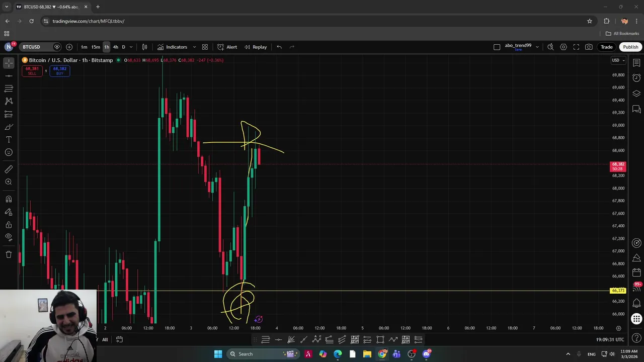Select the zoom in tool
Screen dimensions: 644x362
click(x=9, y=182)
